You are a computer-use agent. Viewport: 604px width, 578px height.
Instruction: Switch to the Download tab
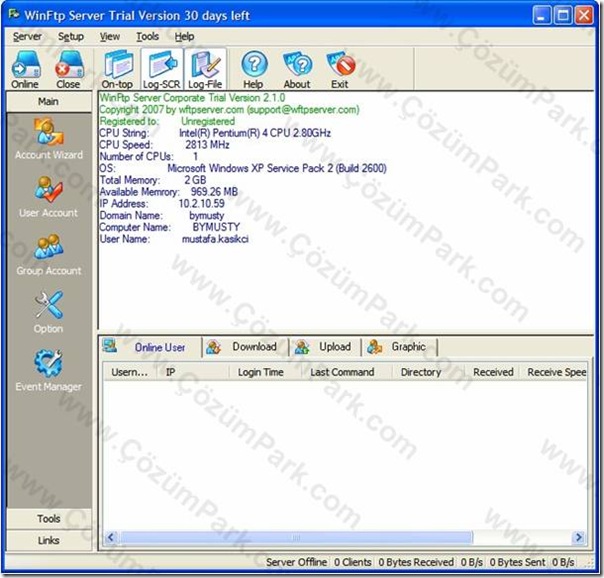[245, 347]
